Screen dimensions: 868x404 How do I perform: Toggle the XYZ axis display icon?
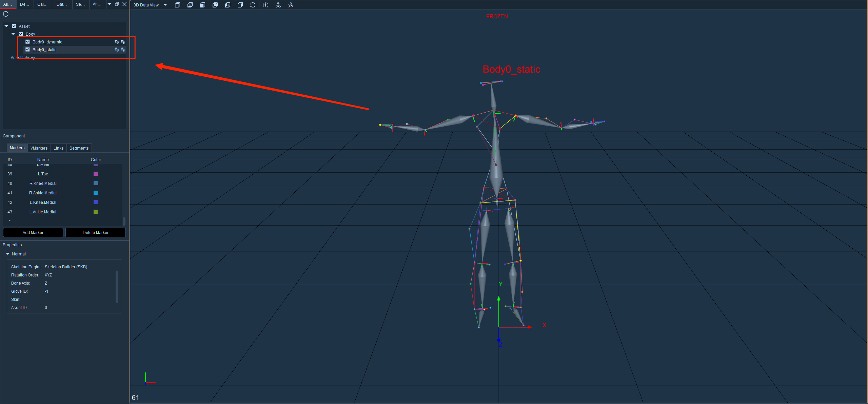point(291,5)
